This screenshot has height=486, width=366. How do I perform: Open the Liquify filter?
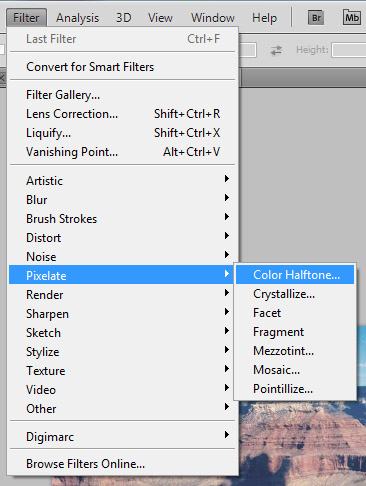(x=123, y=133)
